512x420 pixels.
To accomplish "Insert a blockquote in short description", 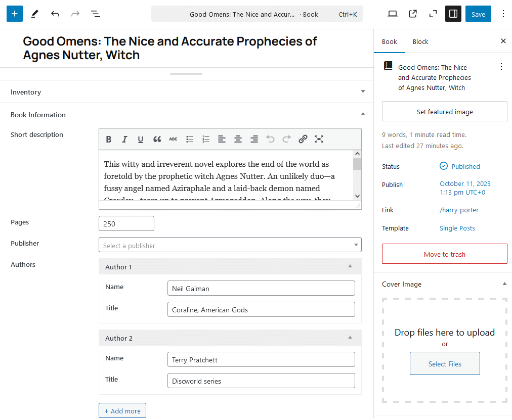I will point(157,139).
